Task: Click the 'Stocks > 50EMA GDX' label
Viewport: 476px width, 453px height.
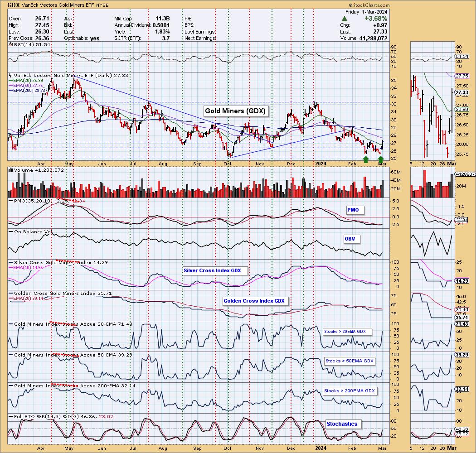Action: (349, 361)
